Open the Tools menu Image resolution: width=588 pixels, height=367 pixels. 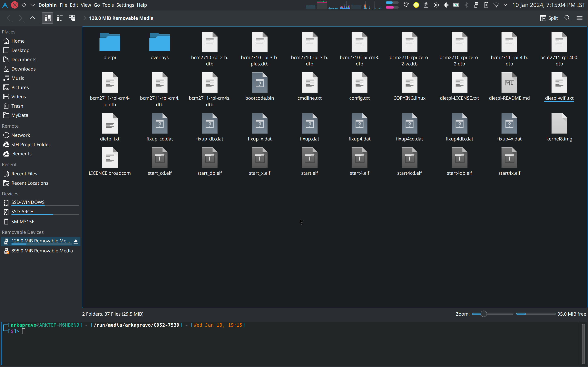coord(108,5)
